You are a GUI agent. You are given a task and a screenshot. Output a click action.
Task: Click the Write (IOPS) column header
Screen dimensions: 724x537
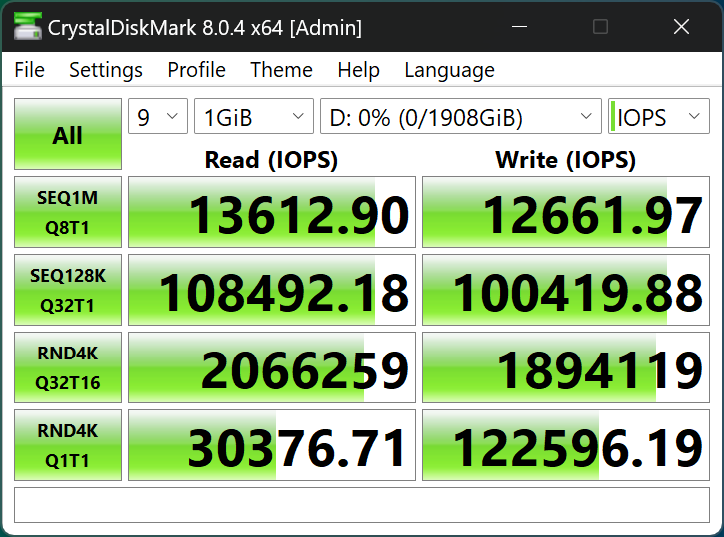[566, 160]
